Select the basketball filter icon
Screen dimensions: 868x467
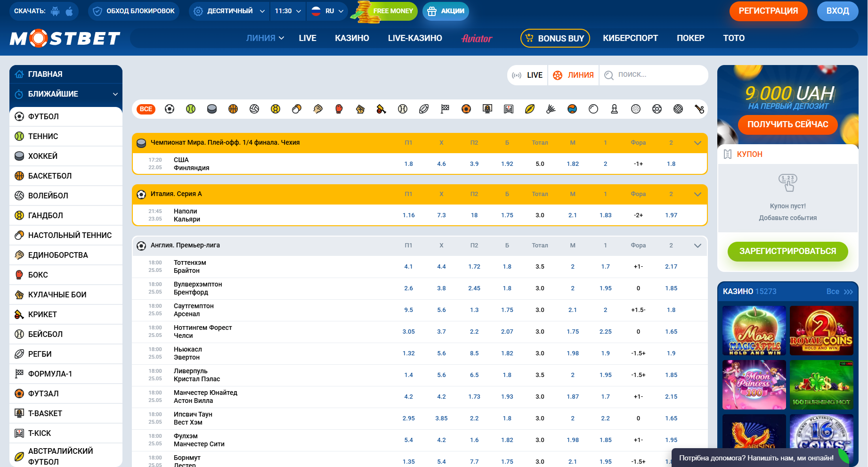233,109
